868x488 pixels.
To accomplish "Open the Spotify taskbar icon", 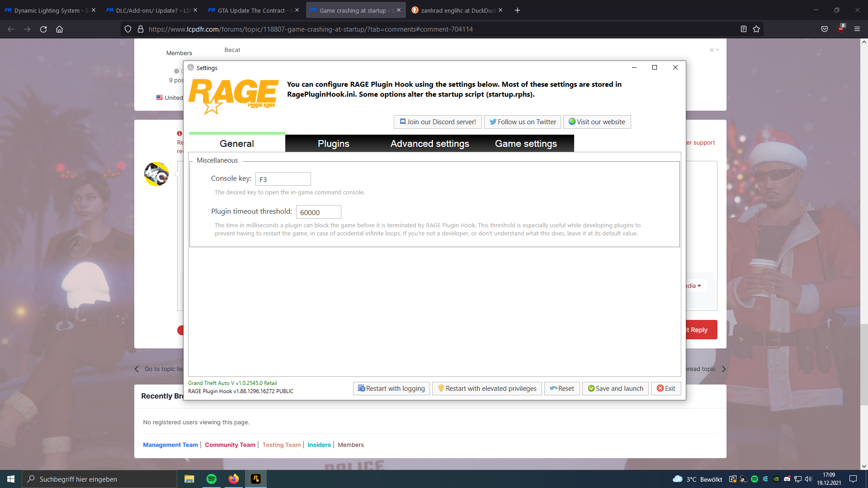I will pyautogui.click(x=211, y=479).
